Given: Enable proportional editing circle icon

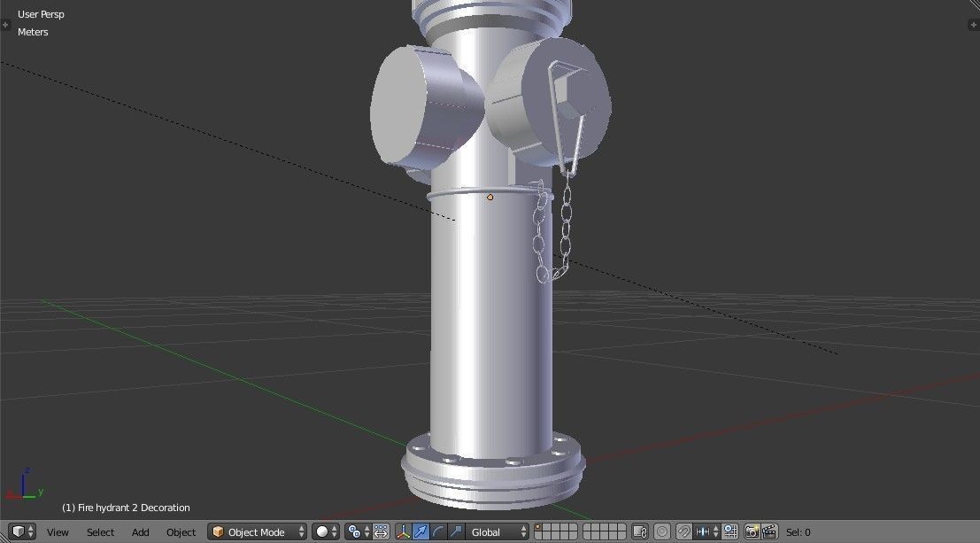Looking at the screenshot, I should click(662, 531).
